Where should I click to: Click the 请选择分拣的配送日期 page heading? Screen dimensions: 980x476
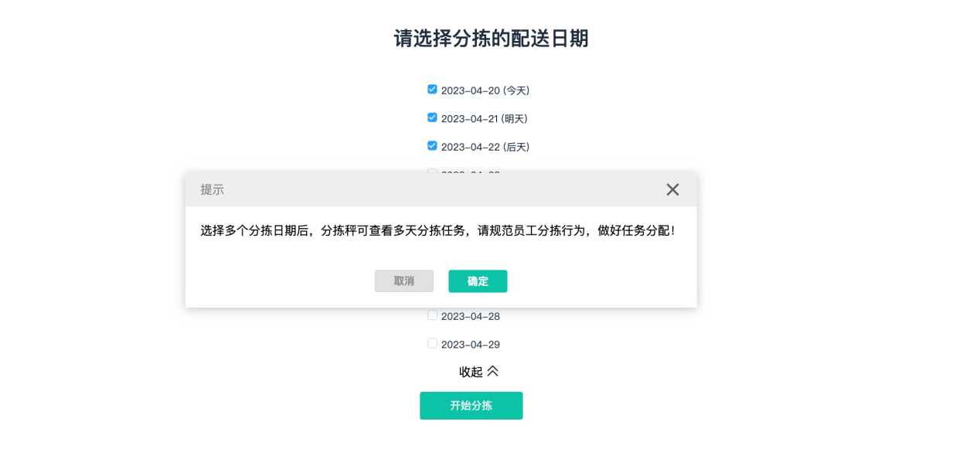point(491,39)
